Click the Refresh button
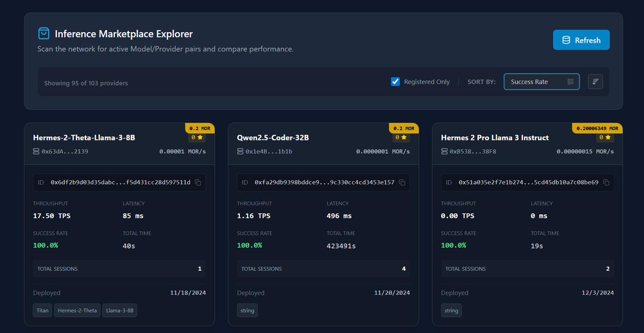Screen dimensions: 644x333 (x=581, y=40)
